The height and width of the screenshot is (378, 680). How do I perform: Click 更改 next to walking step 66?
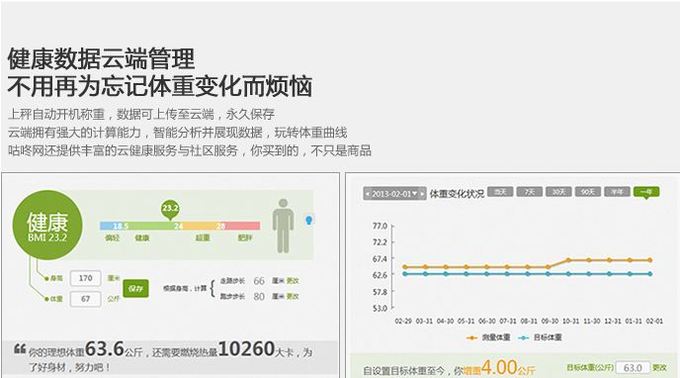[293, 281]
